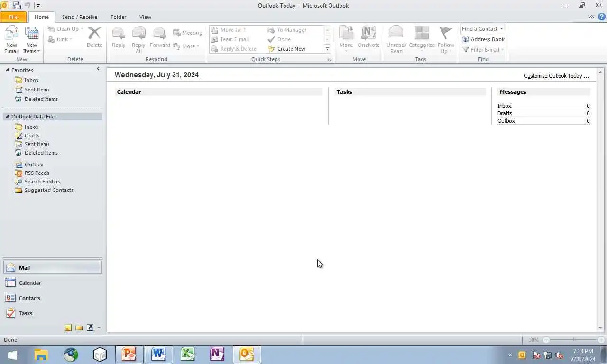The width and height of the screenshot is (607, 364).
Task: Open the Address Book
Action: 483,39
